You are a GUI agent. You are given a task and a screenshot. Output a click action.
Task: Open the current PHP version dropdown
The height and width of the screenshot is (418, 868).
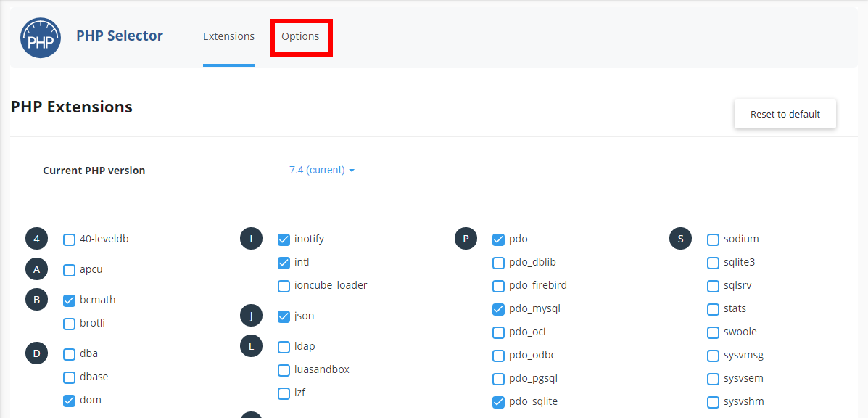click(x=321, y=170)
